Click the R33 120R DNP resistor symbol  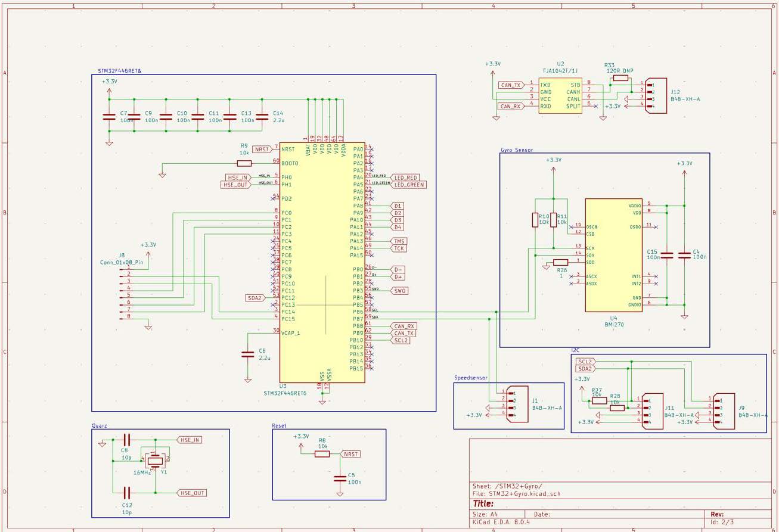click(620, 78)
